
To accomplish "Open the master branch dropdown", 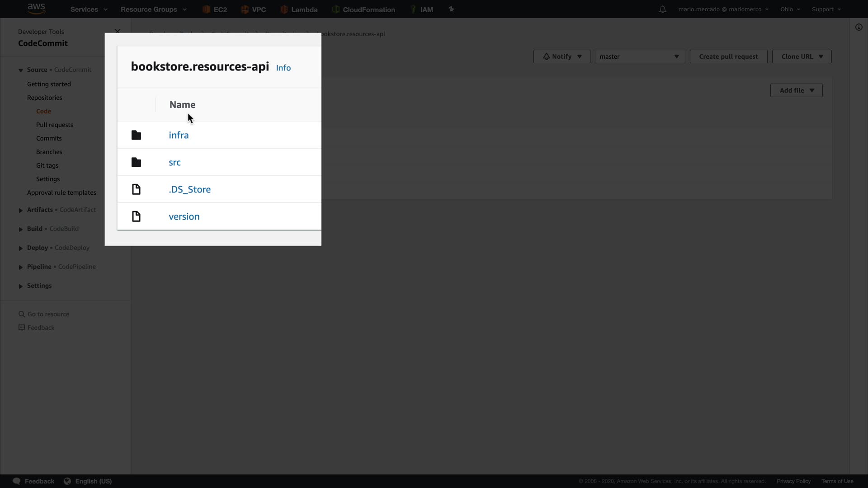I will (x=639, y=56).
